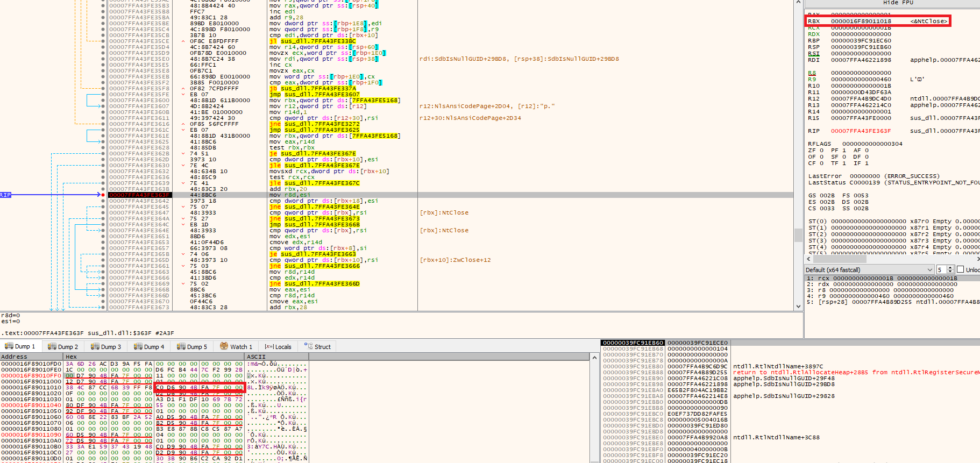Switch to the Dump 2 tab
This screenshot has width=980, height=463.
[x=63, y=347]
